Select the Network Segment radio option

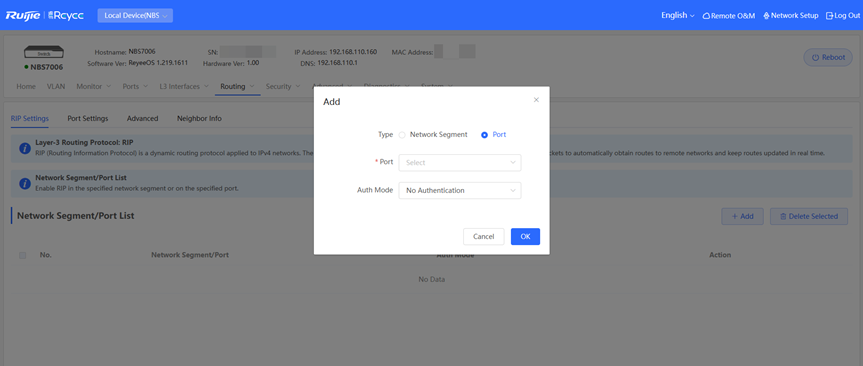(402, 135)
